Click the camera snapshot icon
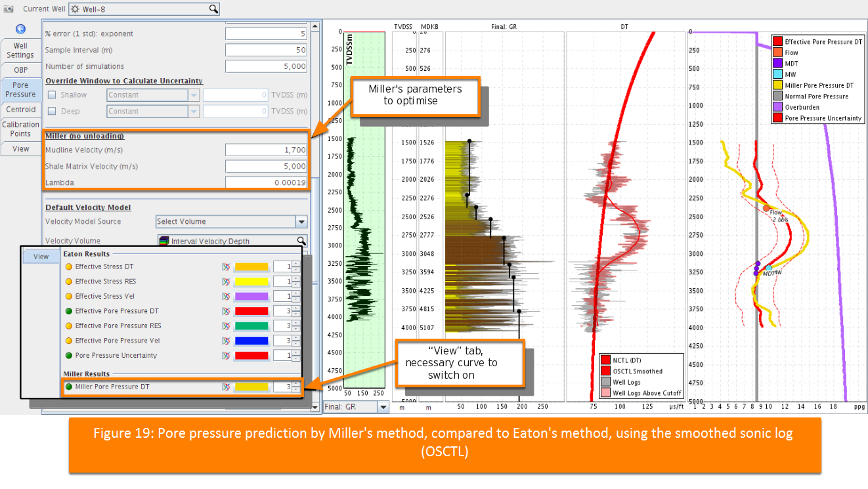Screen dimensions: 868x489 pos(8,9)
